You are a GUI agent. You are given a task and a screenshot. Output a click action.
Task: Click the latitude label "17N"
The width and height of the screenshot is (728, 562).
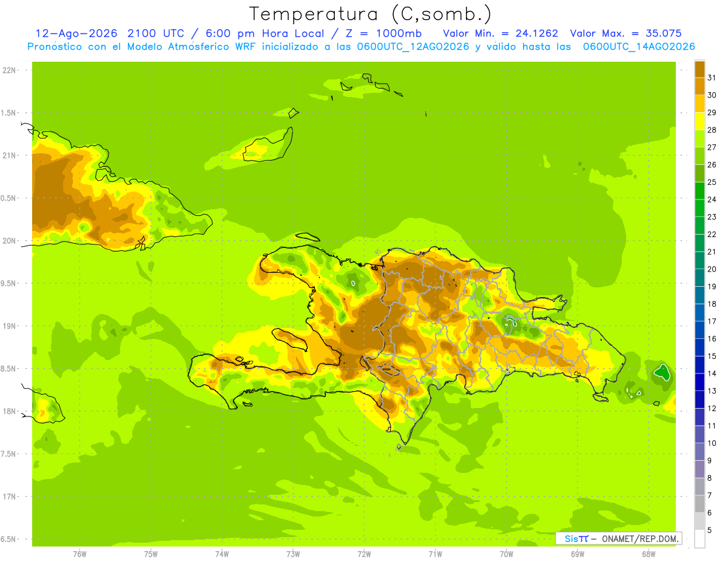tap(10, 497)
